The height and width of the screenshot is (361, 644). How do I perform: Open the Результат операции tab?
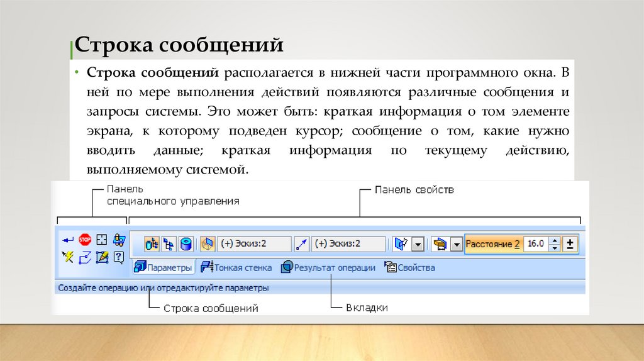[328, 267]
